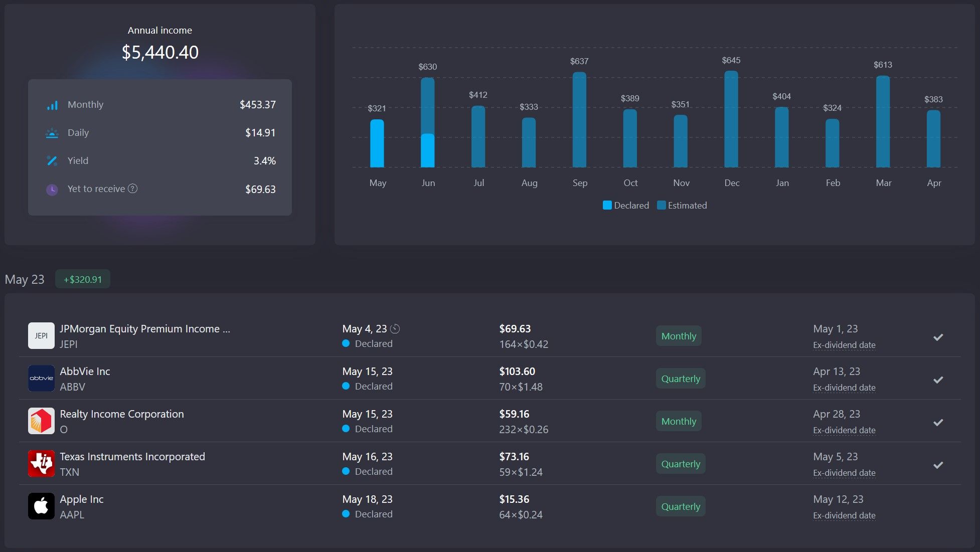980x552 pixels.
Task: Click the Monthly badge on Realty Income row
Action: click(x=678, y=421)
